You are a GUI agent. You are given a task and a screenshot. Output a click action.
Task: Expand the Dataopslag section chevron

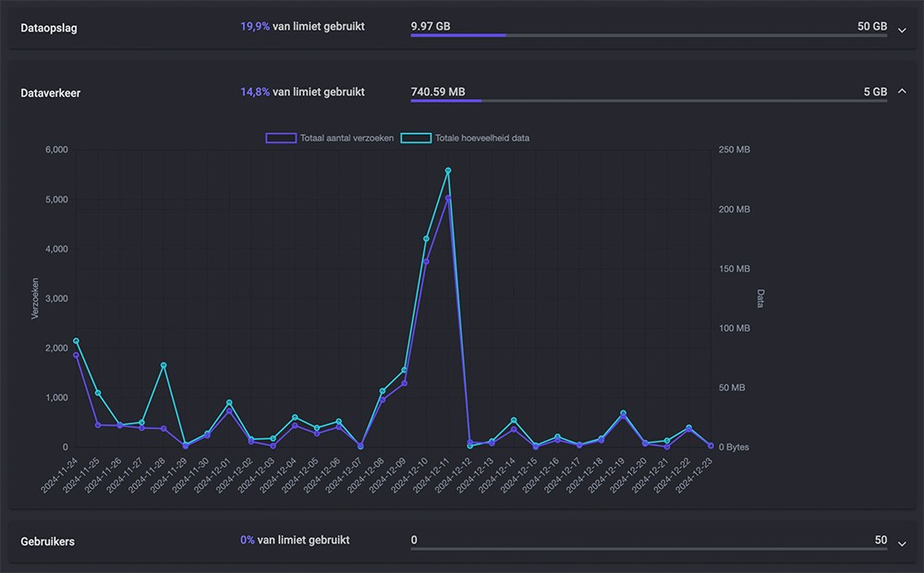click(x=903, y=29)
